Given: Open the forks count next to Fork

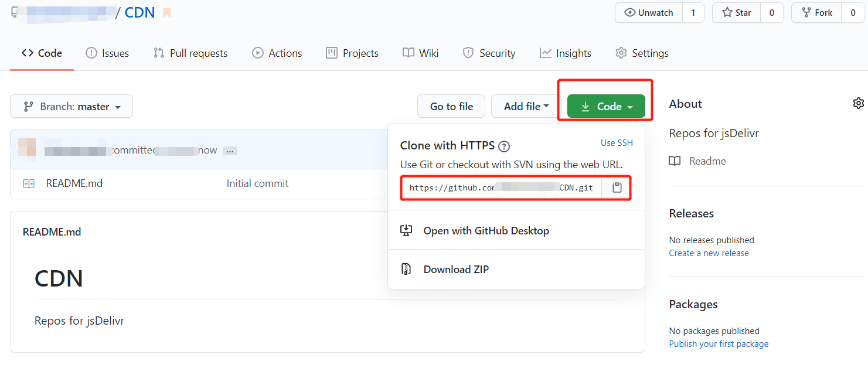Looking at the screenshot, I should coord(853,13).
